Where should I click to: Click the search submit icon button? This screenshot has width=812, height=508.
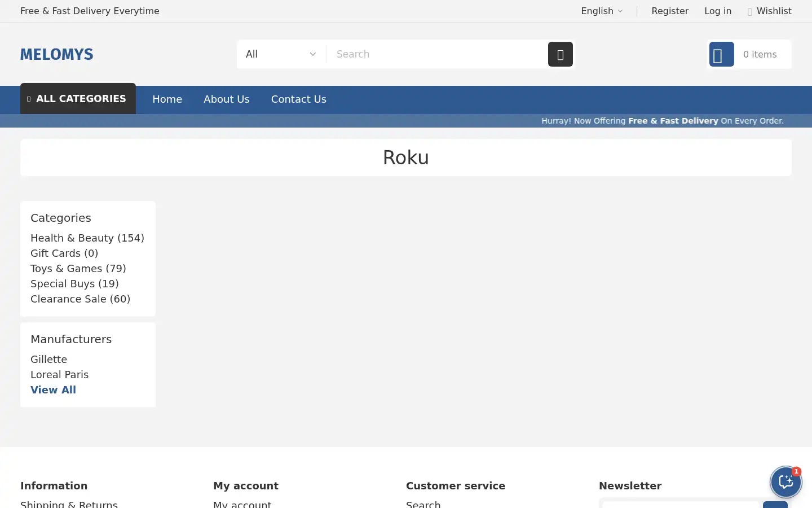click(x=560, y=54)
